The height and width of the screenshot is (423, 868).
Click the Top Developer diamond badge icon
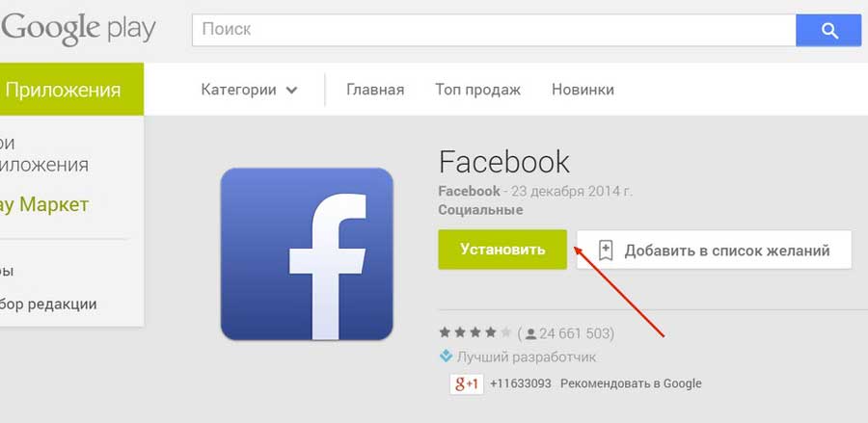(x=446, y=357)
